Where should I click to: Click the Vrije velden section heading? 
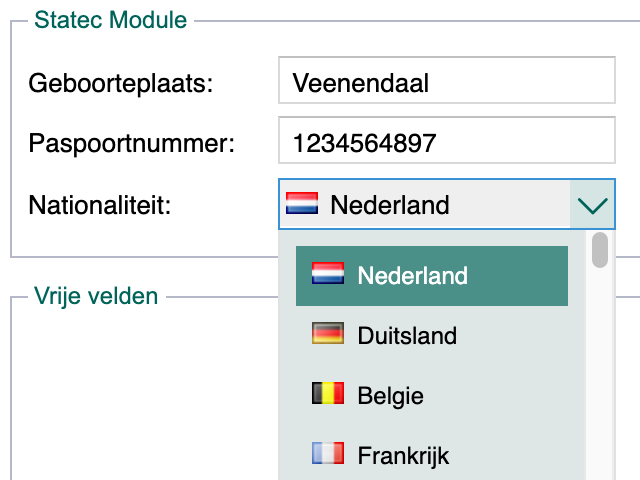tap(96, 296)
